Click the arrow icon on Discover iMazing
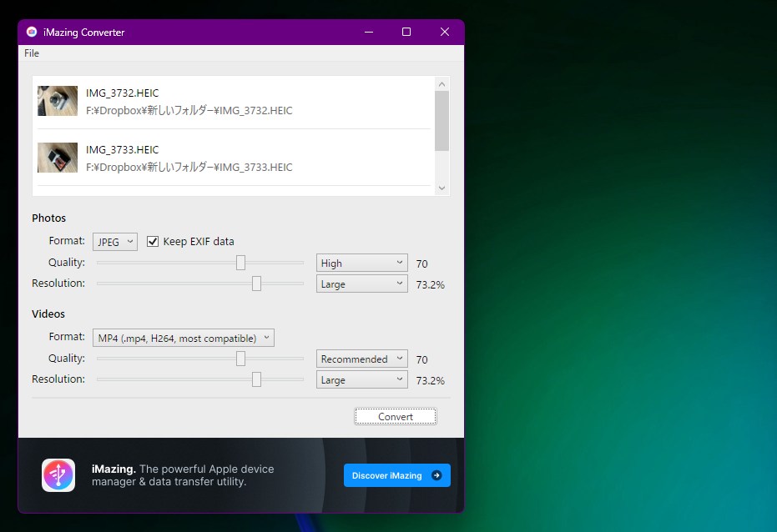This screenshot has height=532, width=777. click(x=436, y=475)
